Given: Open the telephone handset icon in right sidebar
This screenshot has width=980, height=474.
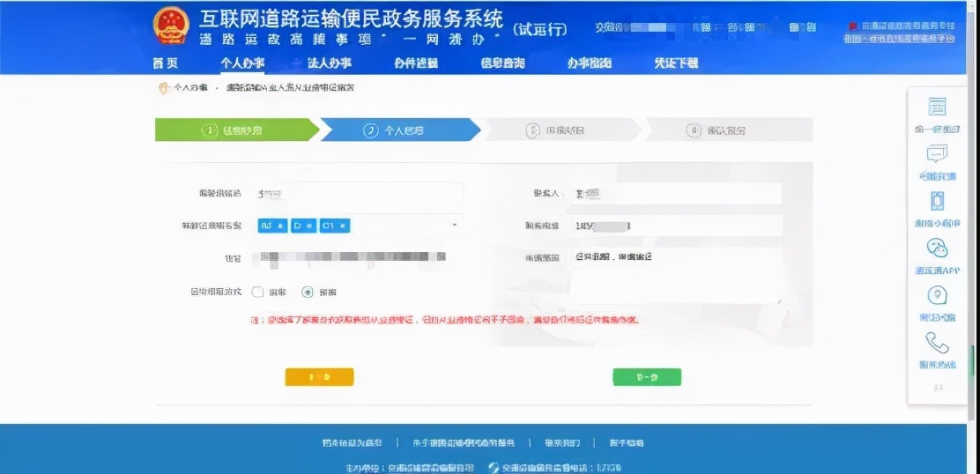Looking at the screenshot, I should pos(937,343).
